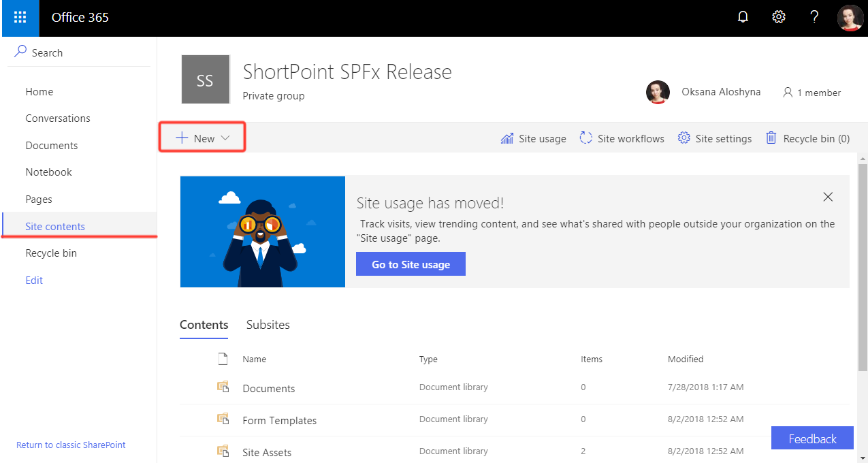868x463 pixels.
Task: Click the Feedback button
Action: click(811, 438)
